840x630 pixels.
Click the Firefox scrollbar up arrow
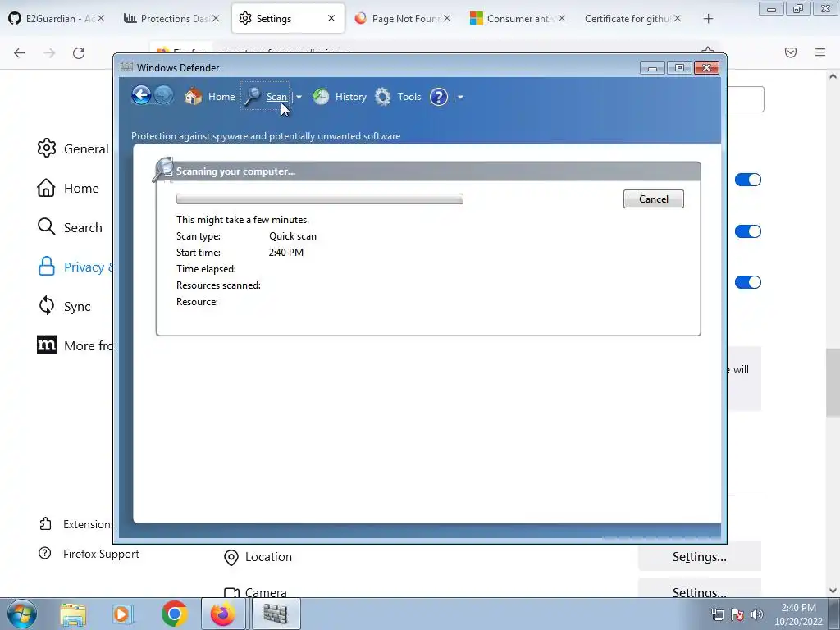[833, 76]
